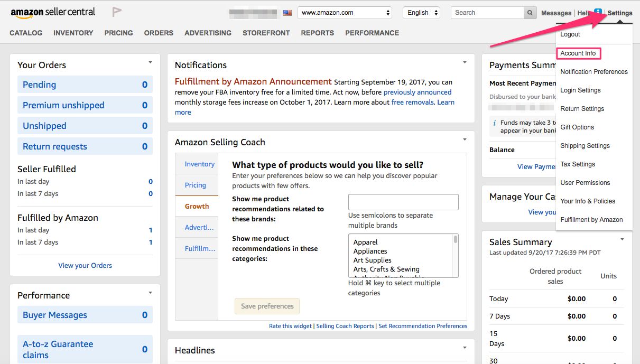The height and width of the screenshot is (364, 640).
Task: Select the Growth tab in Selling Coach
Action: tap(197, 206)
